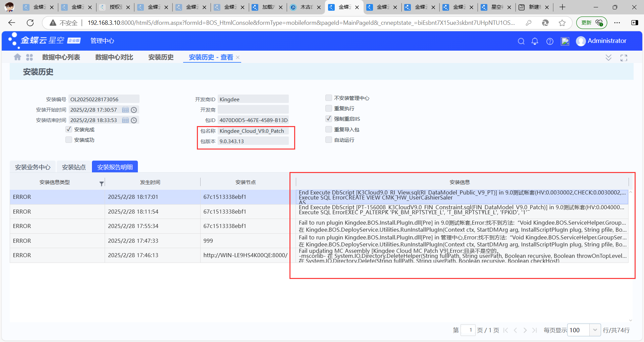The height and width of the screenshot is (342, 644).
Task: Switch to 数据中心列表 tab
Action: (61, 57)
